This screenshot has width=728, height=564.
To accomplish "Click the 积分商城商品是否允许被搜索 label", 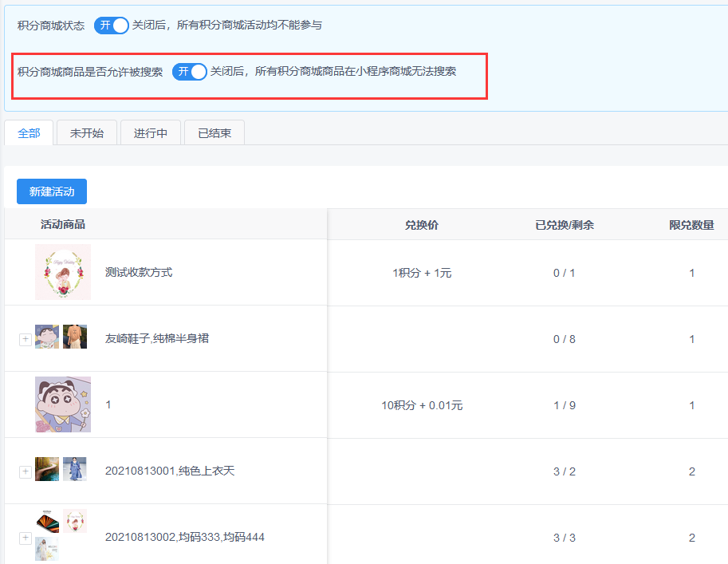I will [x=90, y=72].
